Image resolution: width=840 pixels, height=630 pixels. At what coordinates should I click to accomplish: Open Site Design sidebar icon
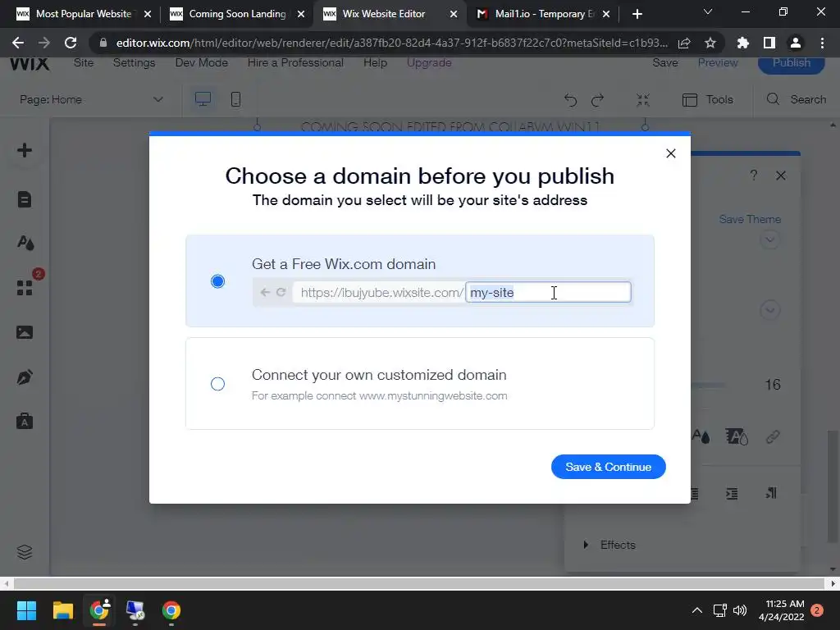(25, 243)
